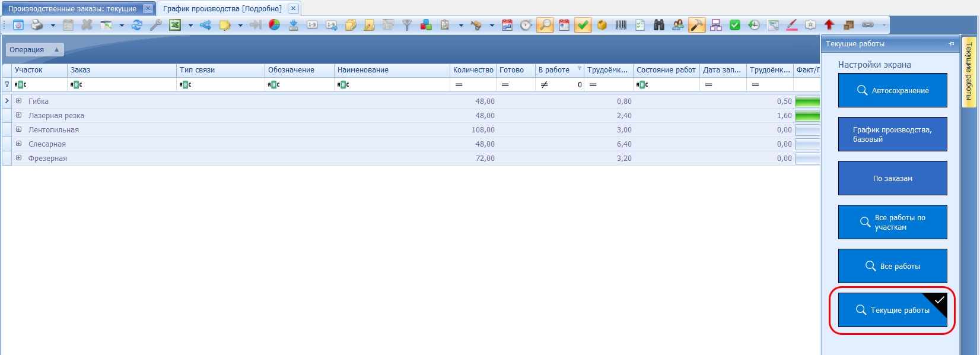This screenshot has height=355, width=980.
Task: Select График производства, базовый layout
Action: (x=892, y=134)
